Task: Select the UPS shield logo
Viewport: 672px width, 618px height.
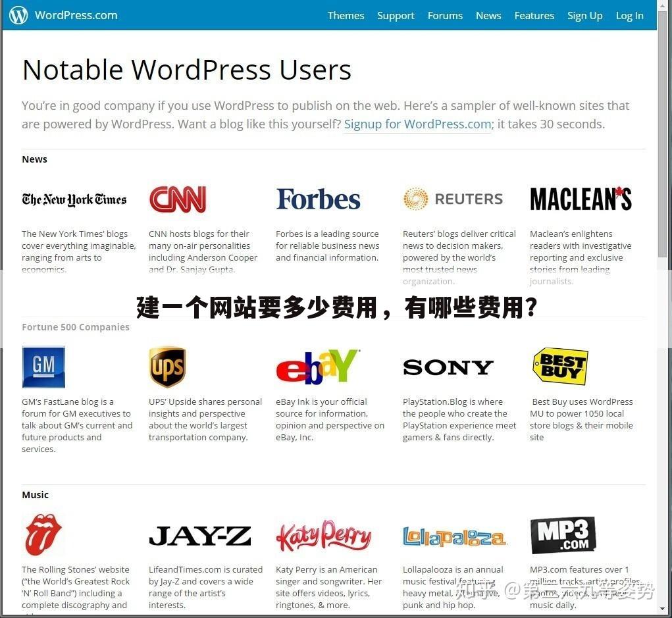Action: tap(167, 367)
